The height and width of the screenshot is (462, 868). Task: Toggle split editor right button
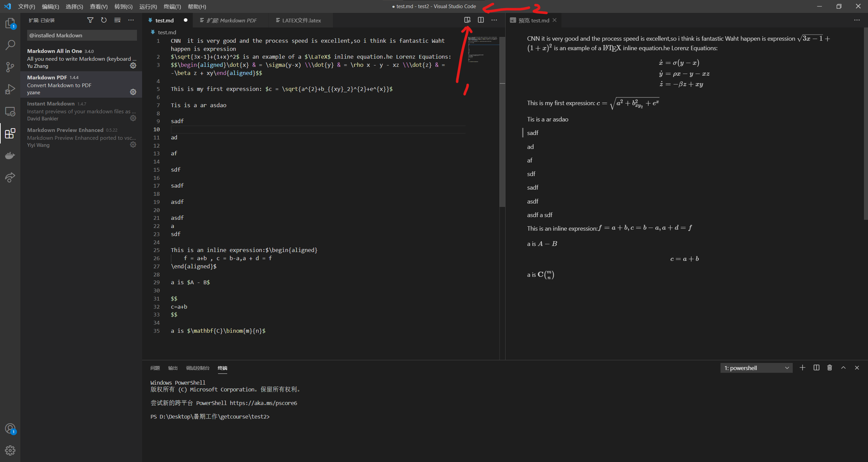[481, 20]
